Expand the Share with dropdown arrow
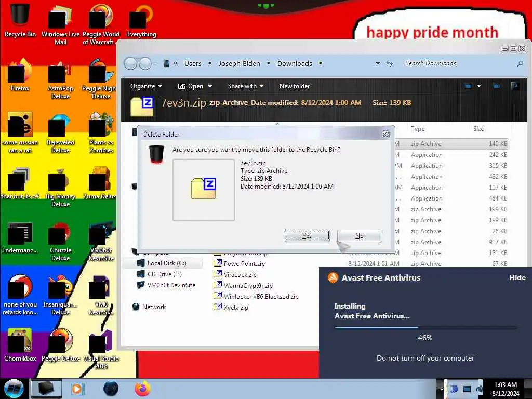Screen dimensions: 532x399 point(262,86)
